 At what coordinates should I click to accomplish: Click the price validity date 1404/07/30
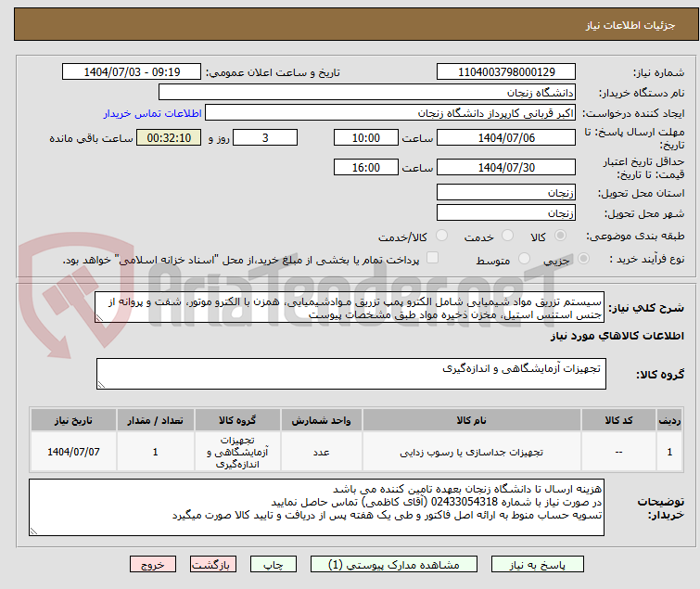506,168
